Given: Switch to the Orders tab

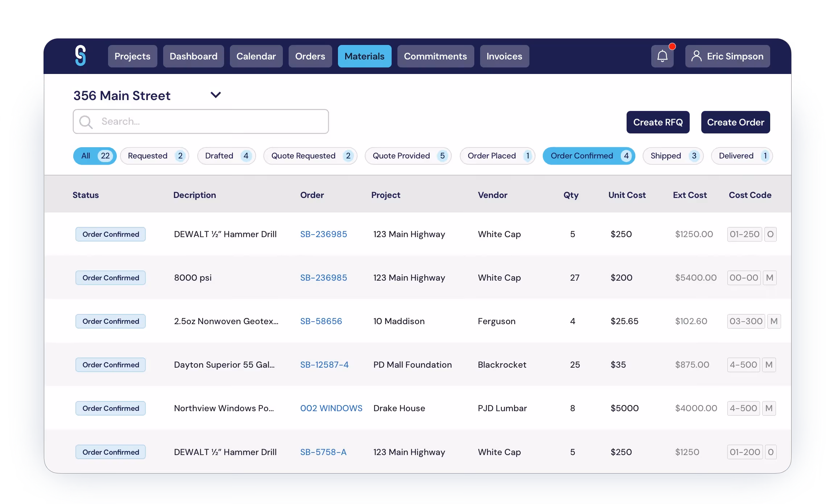Looking at the screenshot, I should coord(310,56).
